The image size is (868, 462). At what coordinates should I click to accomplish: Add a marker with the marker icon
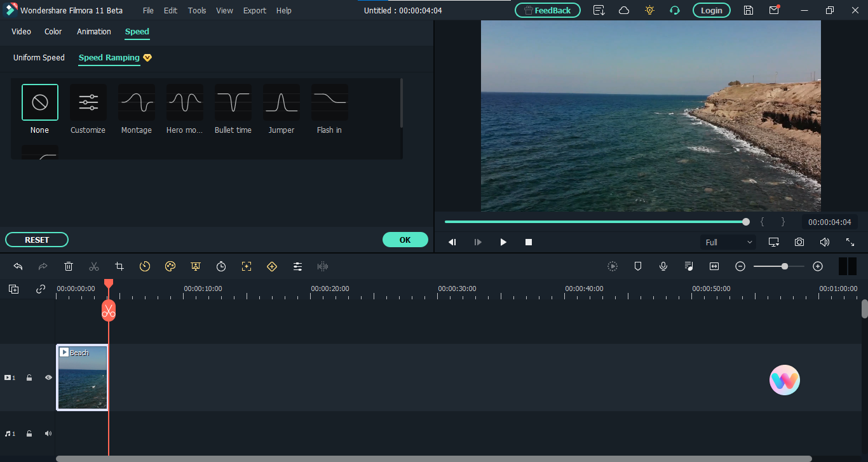point(638,267)
